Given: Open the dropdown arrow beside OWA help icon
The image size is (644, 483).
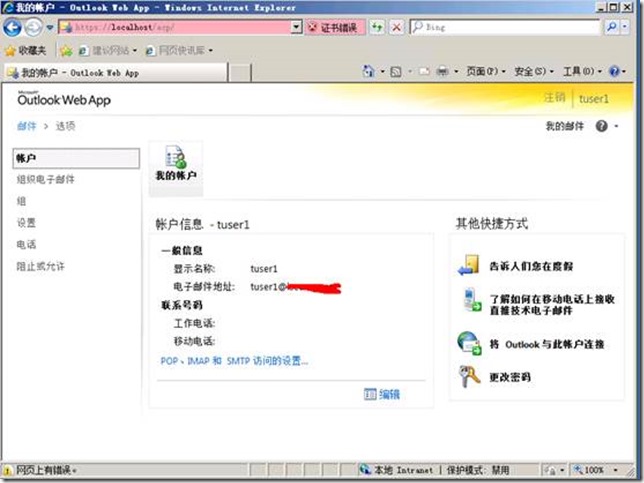Looking at the screenshot, I should click(616, 126).
